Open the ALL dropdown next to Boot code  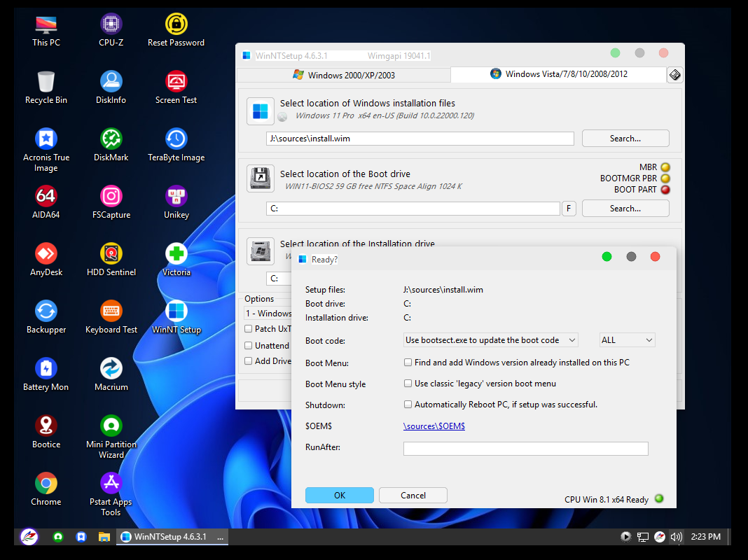click(x=627, y=339)
